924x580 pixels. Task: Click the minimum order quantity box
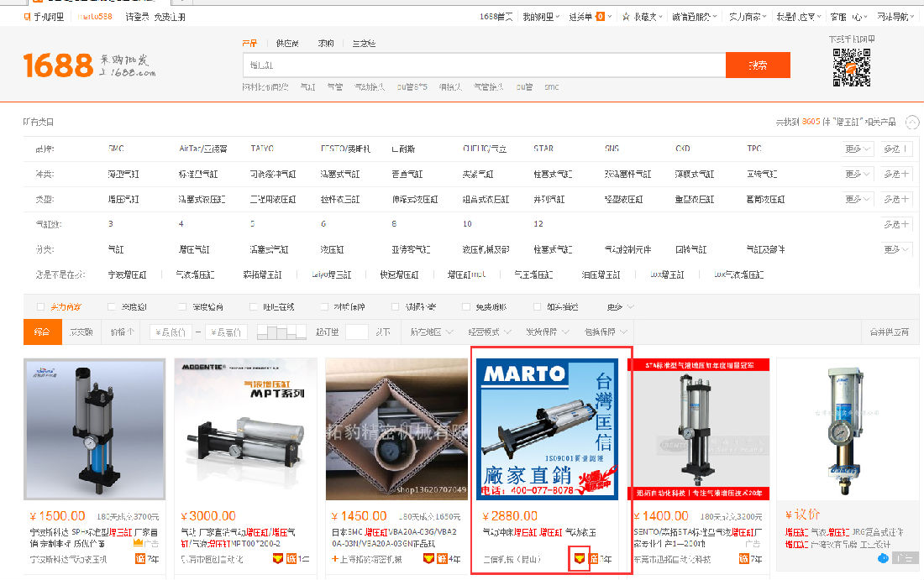[x=356, y=332]
